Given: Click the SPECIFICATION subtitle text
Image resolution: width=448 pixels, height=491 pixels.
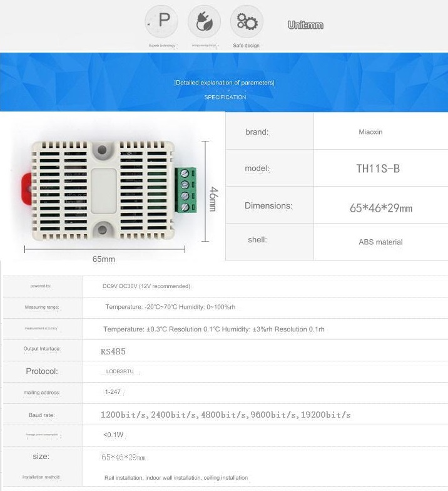Looking at the screenshot, I should coord(225,97).
